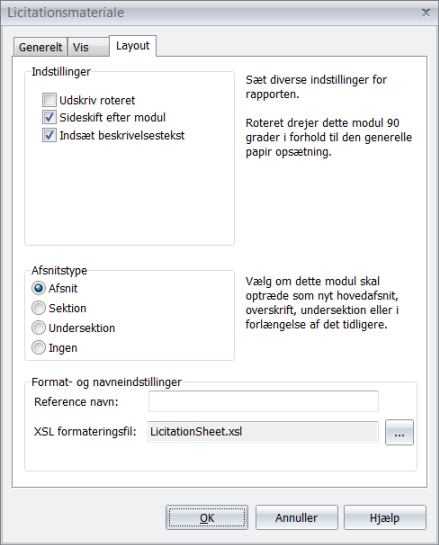Viewport: 439px width, 545px height.
Task: Switch to the Generelt tab
Action: coord(40,47)
